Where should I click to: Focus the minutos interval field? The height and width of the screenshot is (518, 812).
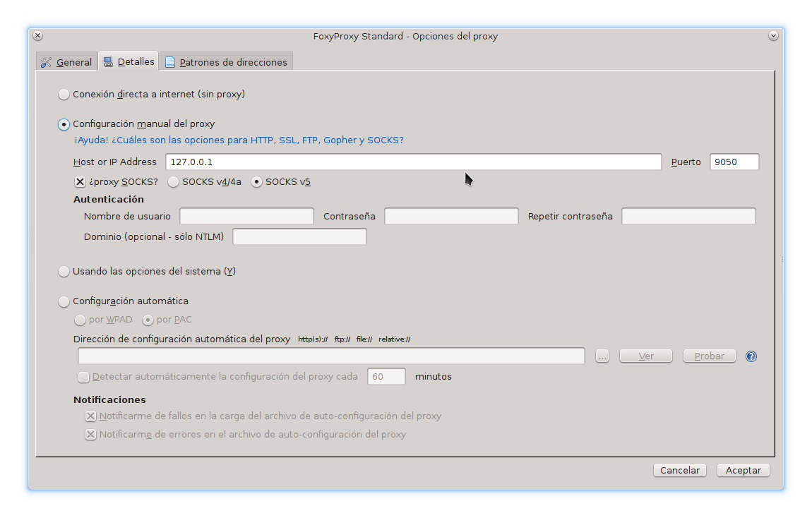click(386, 377)
